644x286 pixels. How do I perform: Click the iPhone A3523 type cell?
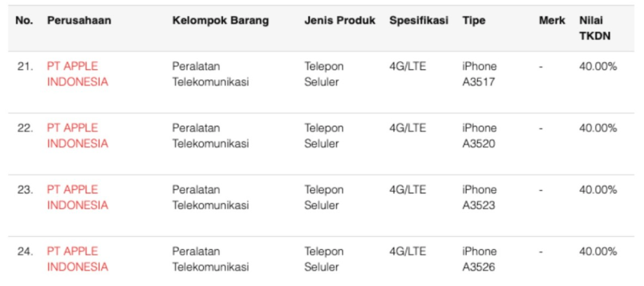pos(479,197)
